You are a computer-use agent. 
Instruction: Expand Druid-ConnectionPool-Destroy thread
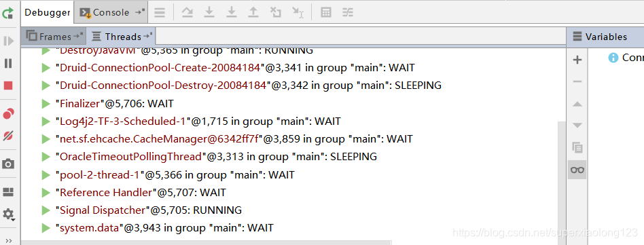point(46,86)
